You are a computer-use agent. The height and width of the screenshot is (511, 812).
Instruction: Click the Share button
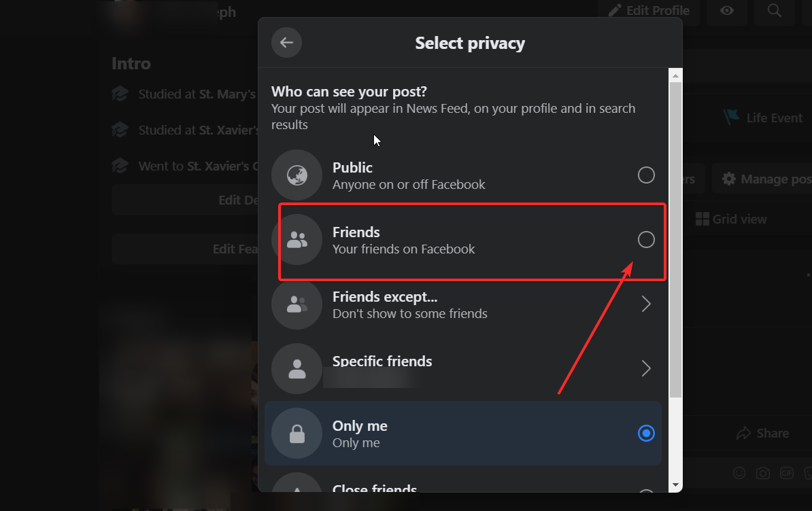point(763,434)
